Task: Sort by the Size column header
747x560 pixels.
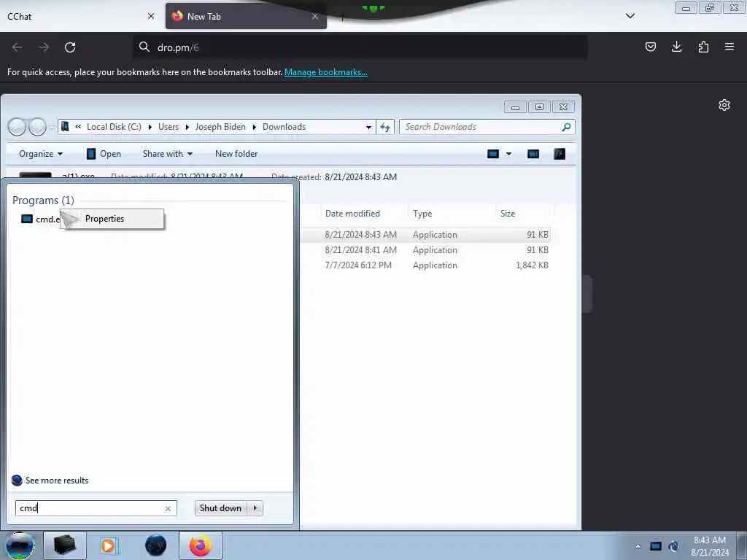Action: click(x=508, y=214)
